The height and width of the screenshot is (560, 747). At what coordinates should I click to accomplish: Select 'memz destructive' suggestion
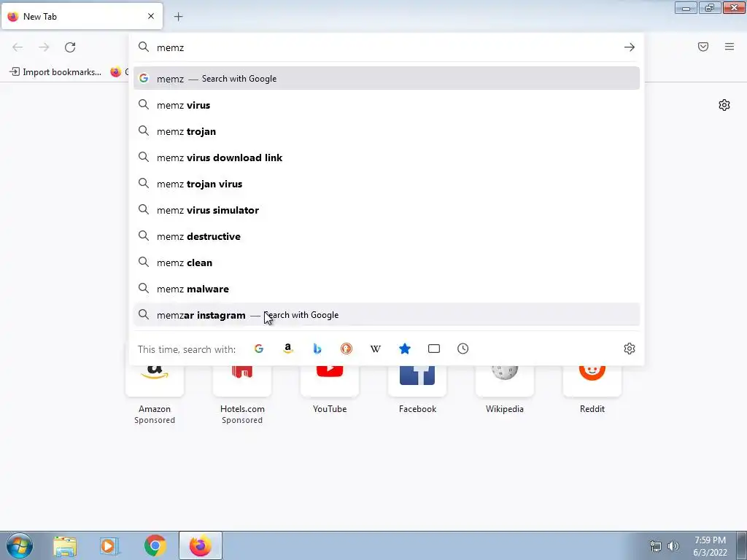[x=387, y=236]
